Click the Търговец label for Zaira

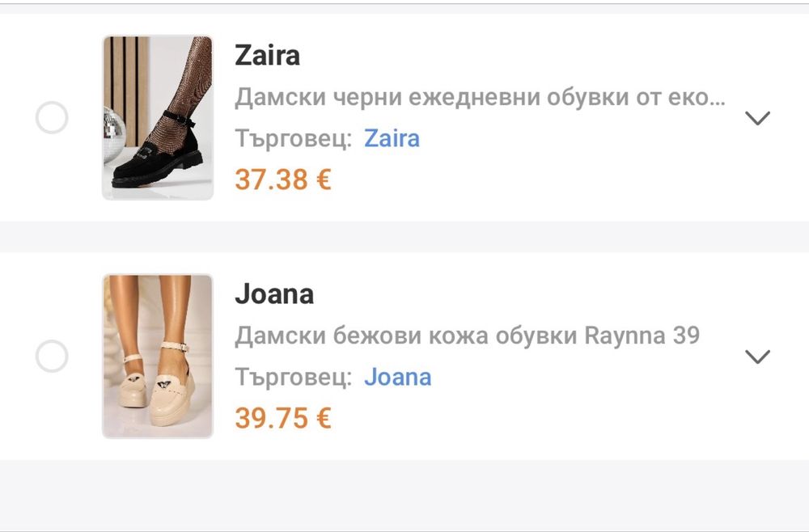click(x=294, y=139)
